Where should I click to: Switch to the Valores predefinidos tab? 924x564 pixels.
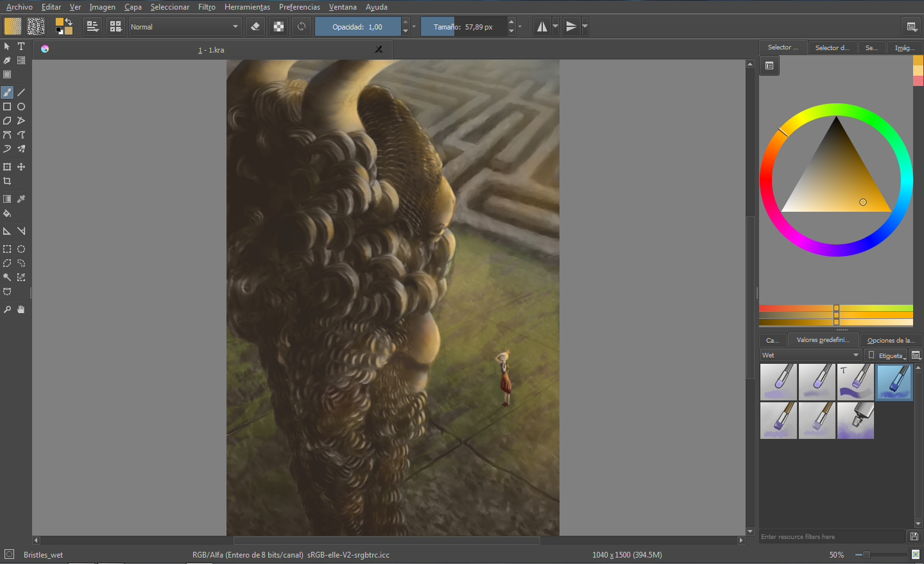823,340
